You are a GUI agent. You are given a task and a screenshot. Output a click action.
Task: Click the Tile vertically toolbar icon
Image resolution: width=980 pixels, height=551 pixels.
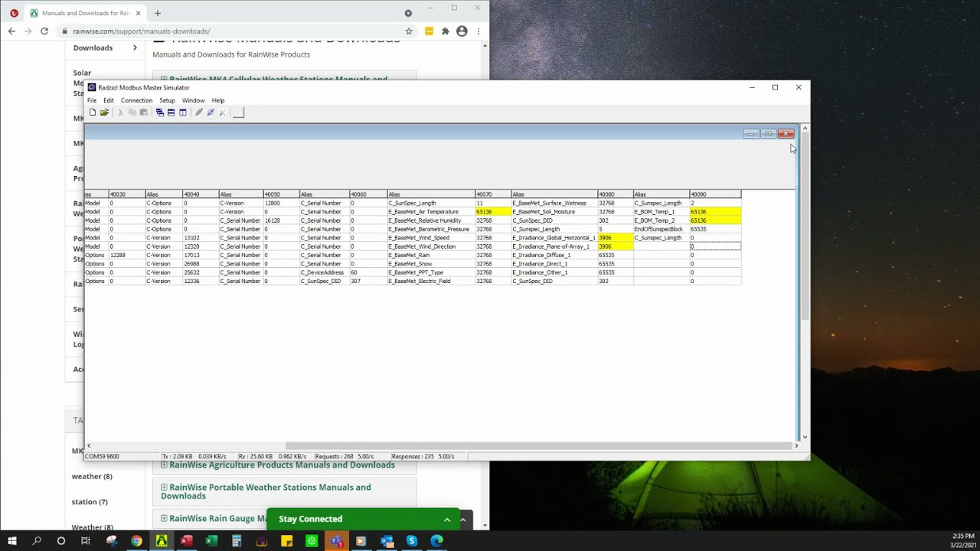tap(182, 112)
